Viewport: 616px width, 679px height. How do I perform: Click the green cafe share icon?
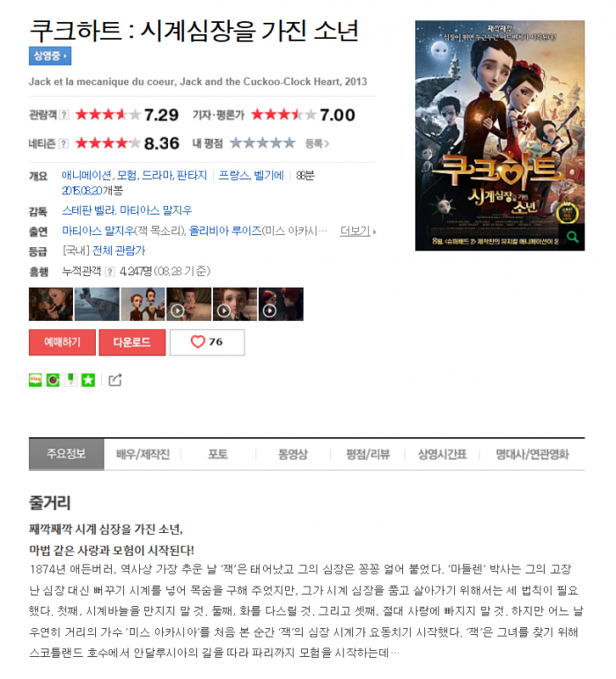click(x=53, y=380)
